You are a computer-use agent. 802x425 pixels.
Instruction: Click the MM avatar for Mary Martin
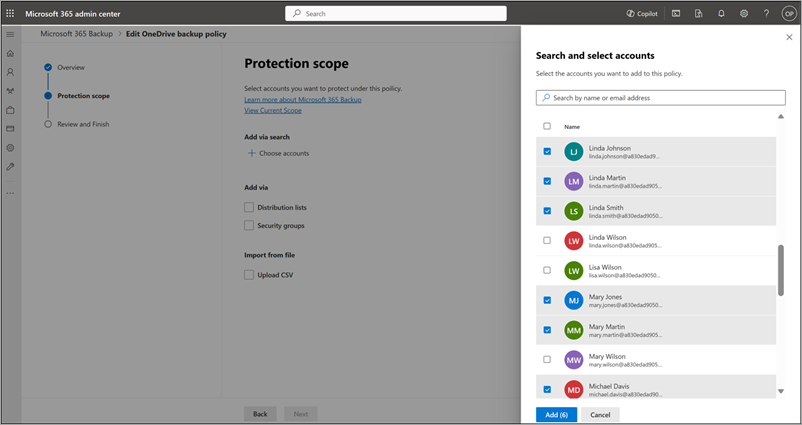click(574, 330)
